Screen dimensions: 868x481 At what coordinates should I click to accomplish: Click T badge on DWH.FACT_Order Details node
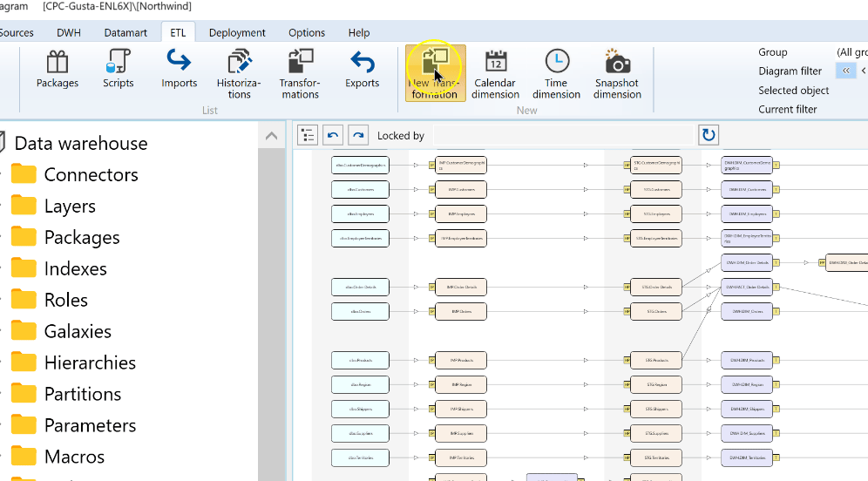coord(776,287)
